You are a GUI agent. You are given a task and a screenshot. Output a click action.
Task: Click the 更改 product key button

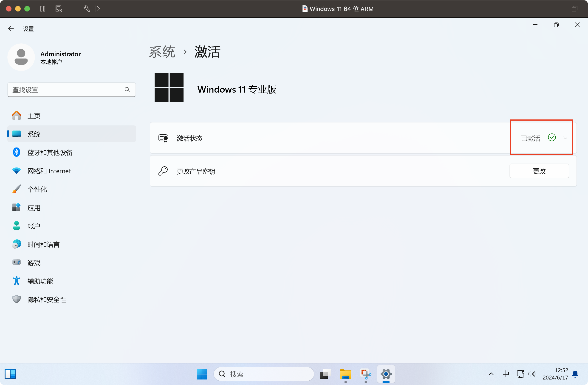539,171
